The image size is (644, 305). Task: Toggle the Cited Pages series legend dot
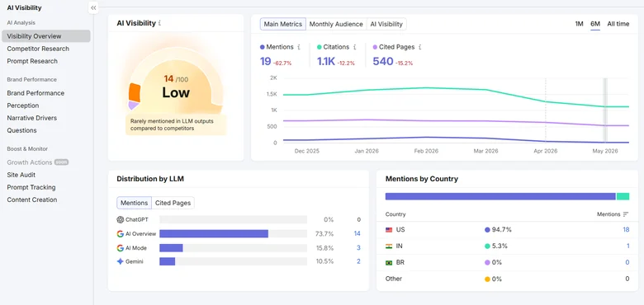pyautogui.click(x=375, y=47)
